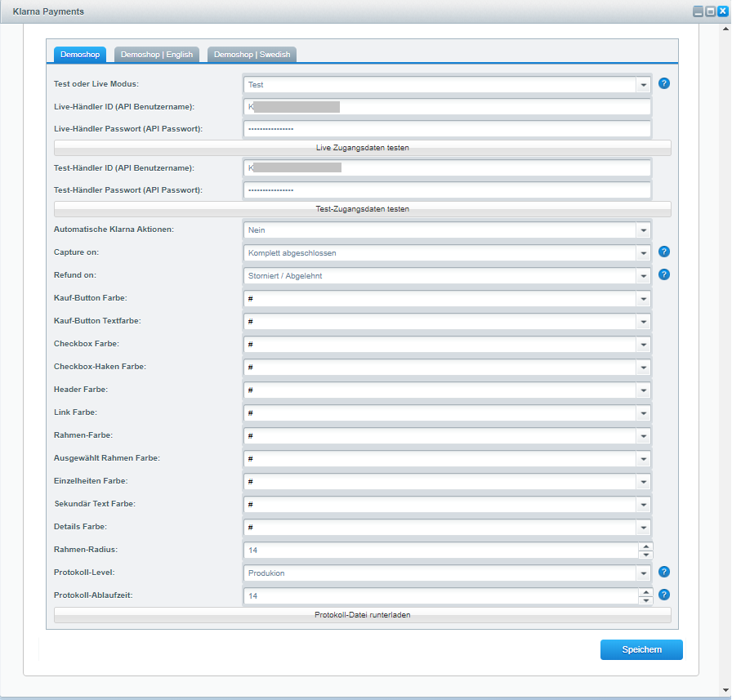Expand Link Farbe dropdown arrow
Screen dimensions: 732x700
643,413
